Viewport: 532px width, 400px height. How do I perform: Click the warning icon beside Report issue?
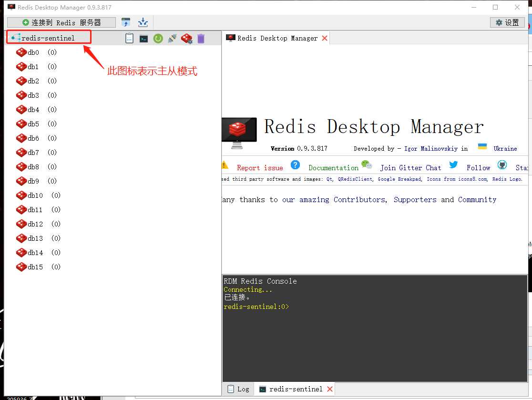225,165
